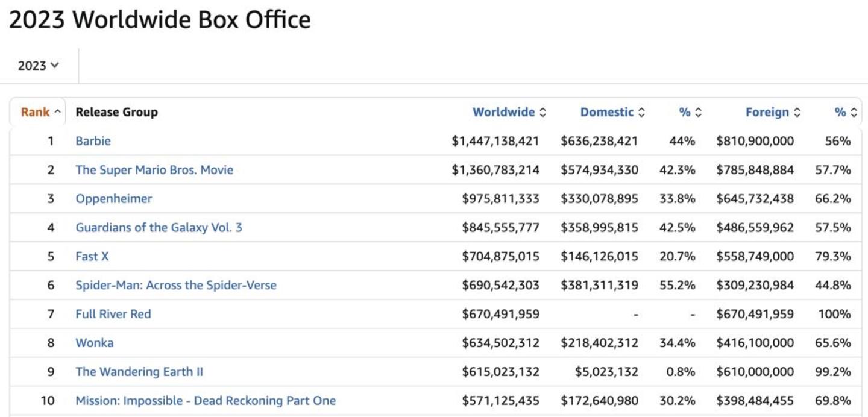The width and height of the screenshot is (868, 417).
Task: Select Fast X domestic share 20.7%
Action: pyautogui.click(x=678, y=257)
